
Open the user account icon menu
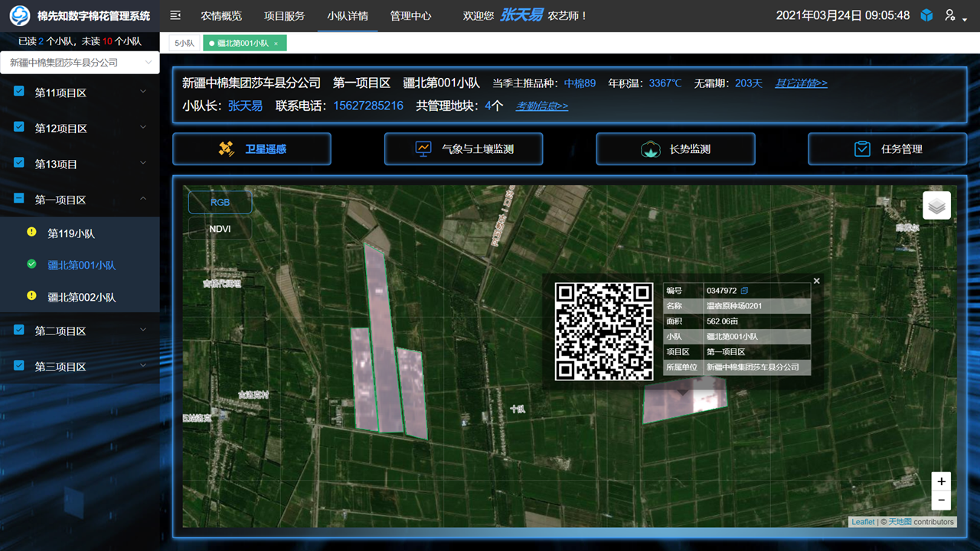coord(952,15)
